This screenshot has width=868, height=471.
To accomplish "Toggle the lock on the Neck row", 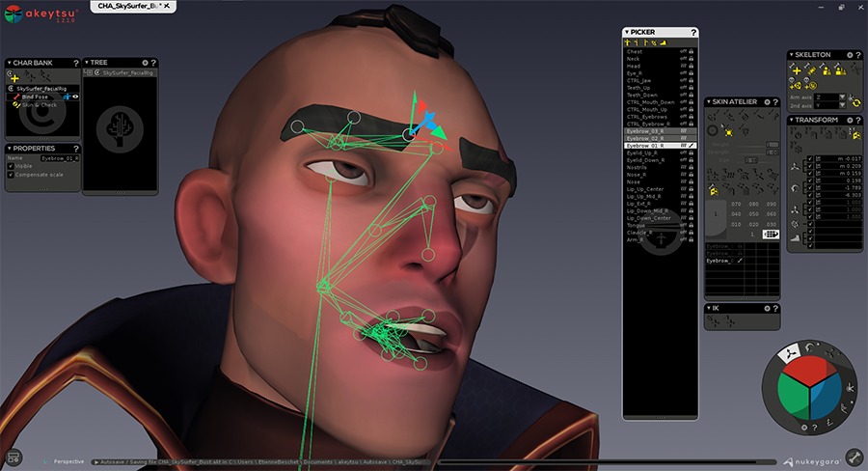I will pos(692,59).
